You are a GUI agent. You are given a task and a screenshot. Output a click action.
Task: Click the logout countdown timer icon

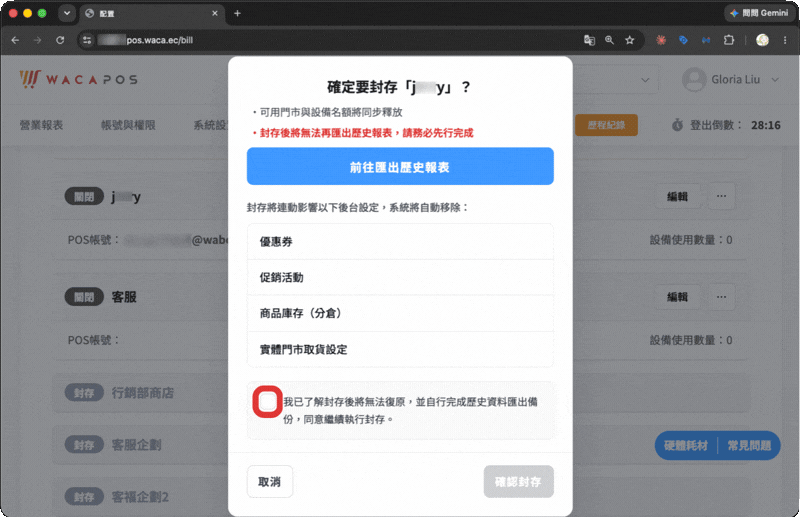tap(677, 125)
